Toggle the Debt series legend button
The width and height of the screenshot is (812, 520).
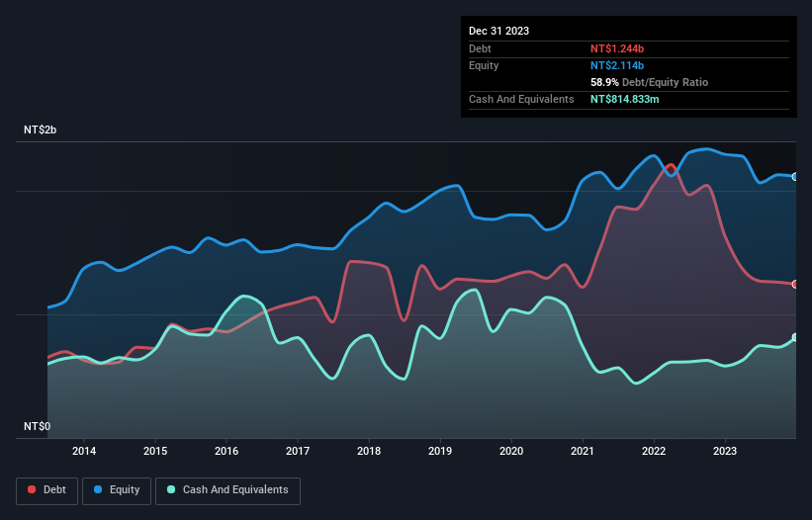46,490
